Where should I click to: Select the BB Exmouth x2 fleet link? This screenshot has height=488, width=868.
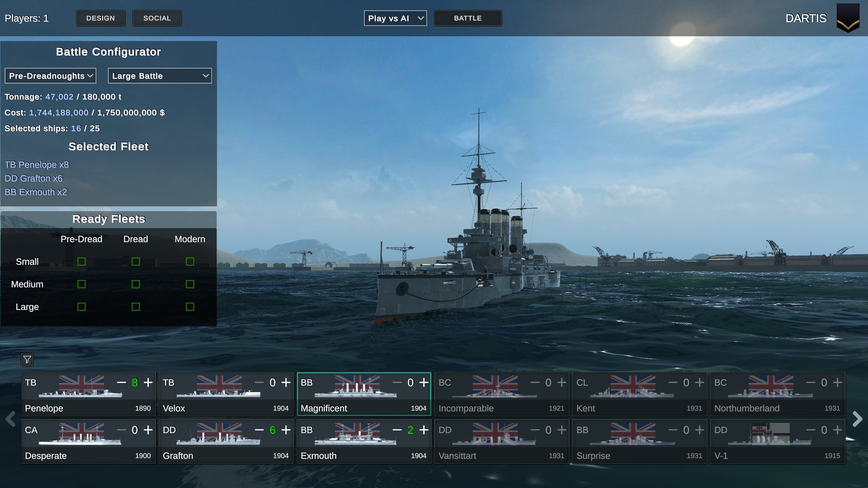pos(36,192)
